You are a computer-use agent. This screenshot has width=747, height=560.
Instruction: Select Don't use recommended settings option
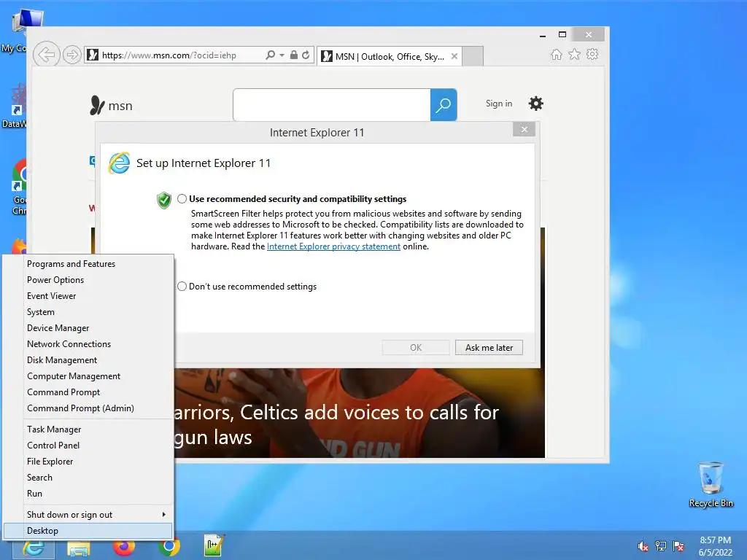182,286
